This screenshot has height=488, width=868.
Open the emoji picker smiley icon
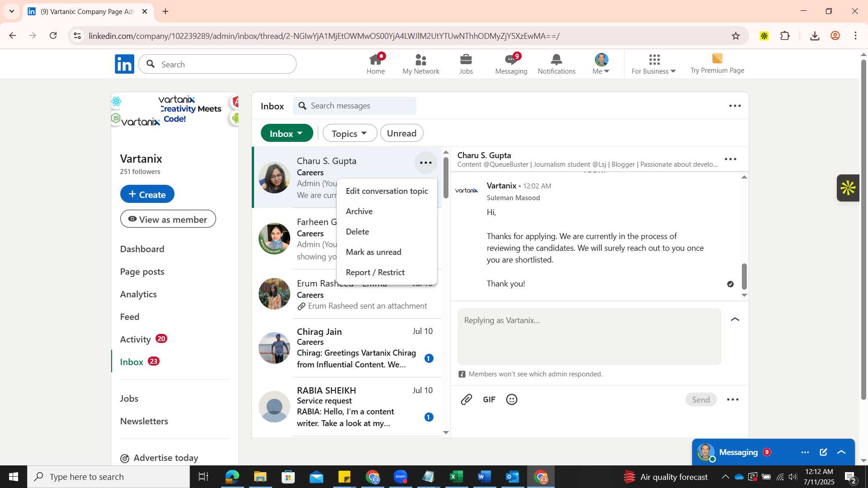(512, 399)
